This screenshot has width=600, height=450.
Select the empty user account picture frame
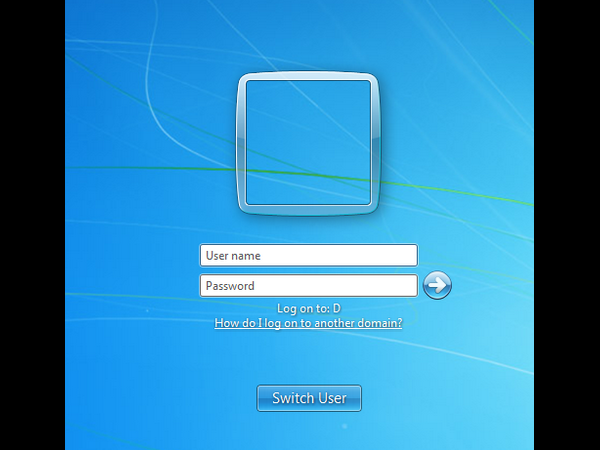[x=308, y=143]
